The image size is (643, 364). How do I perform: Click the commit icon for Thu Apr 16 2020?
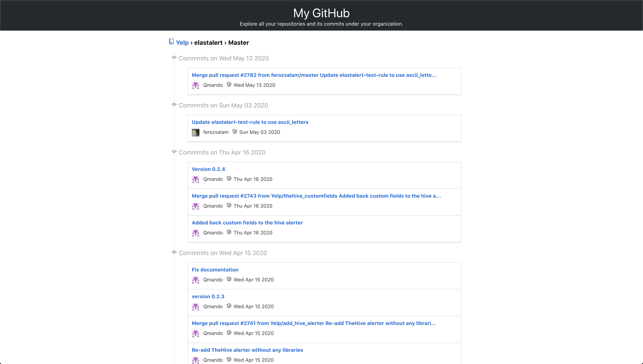174,152
